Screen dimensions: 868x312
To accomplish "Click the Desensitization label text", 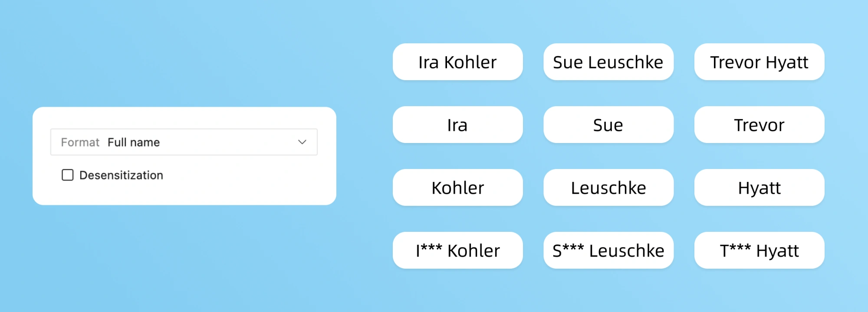I will click(x=121, y=175).
